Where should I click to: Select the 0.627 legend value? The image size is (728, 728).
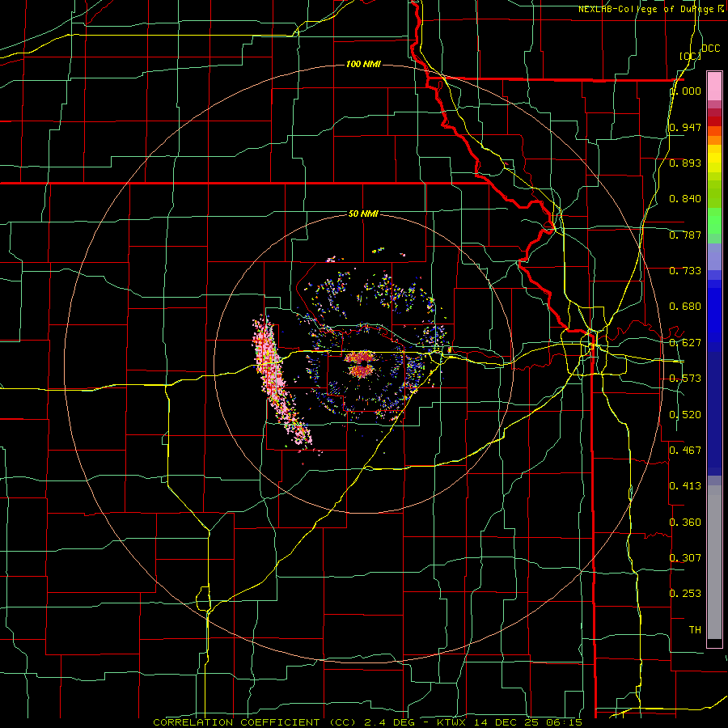click(685, 343)
